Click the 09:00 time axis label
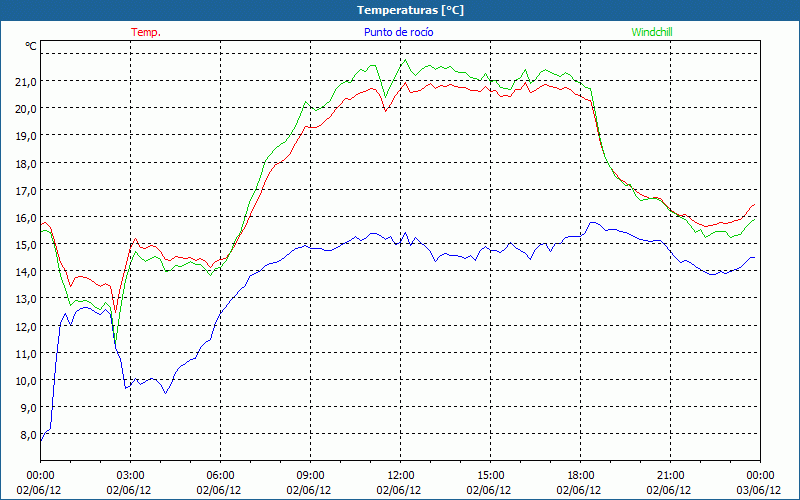 (310, 476)
